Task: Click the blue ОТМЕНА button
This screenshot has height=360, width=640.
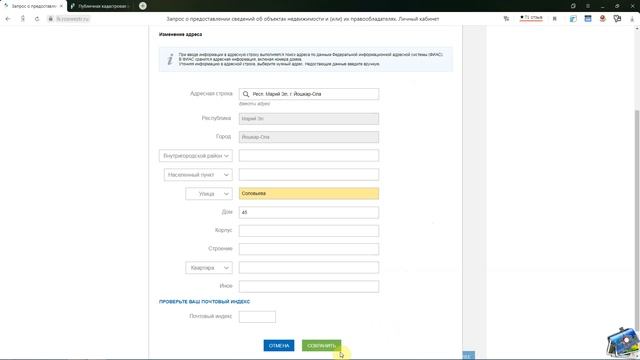Action: 279,346
